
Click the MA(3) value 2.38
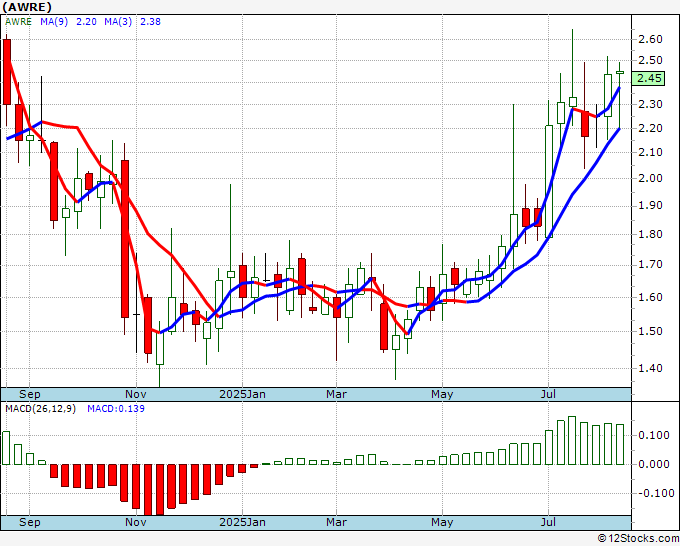tap(150, 22)
